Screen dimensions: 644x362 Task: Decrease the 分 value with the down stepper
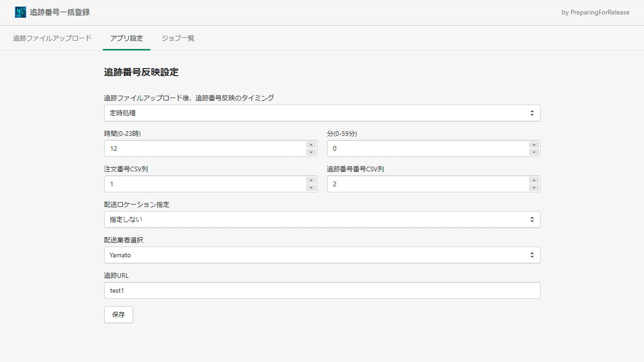[x=534, y=152]
